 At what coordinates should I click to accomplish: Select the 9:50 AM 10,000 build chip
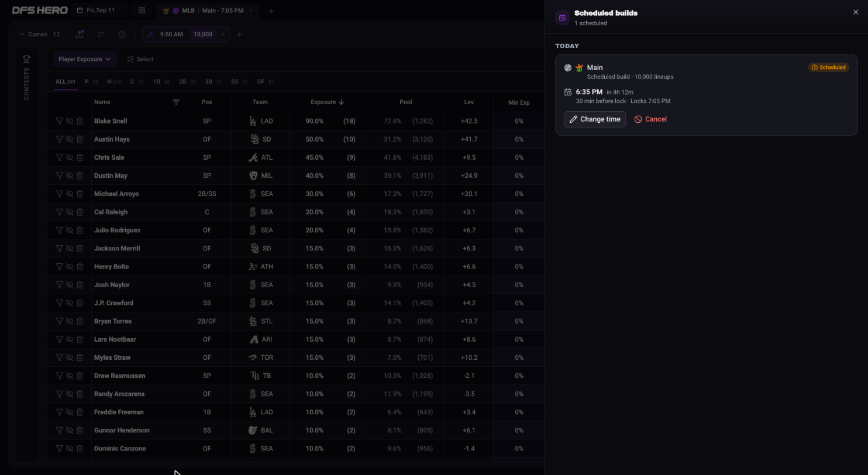pyautogui.click(x=186, y=35)
